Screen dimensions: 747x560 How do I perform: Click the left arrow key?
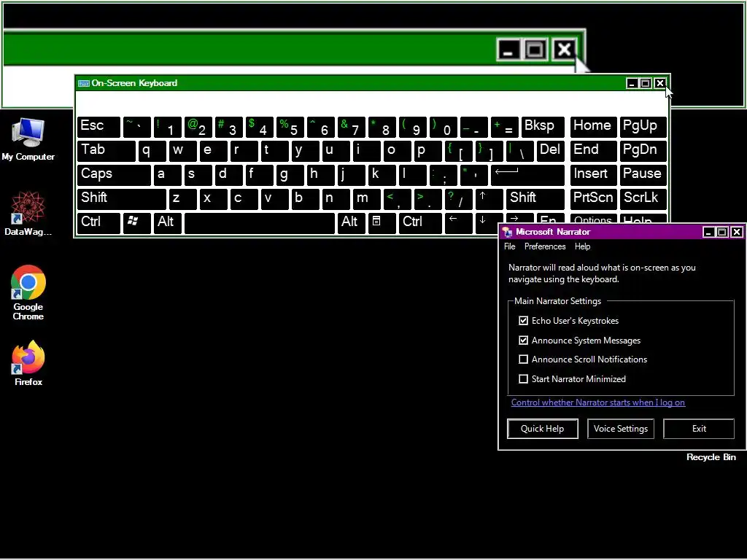(x=458, y=222)
